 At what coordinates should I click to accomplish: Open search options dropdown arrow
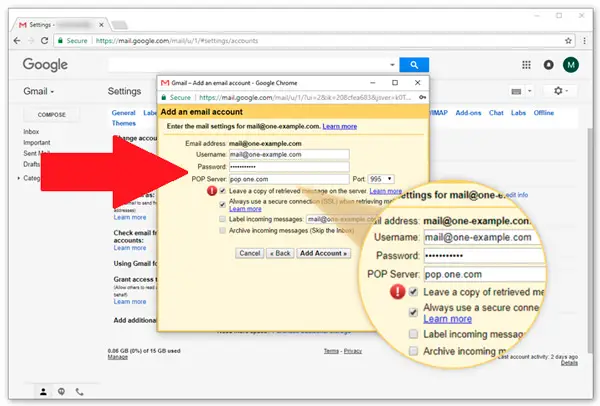tap(392, 65)
